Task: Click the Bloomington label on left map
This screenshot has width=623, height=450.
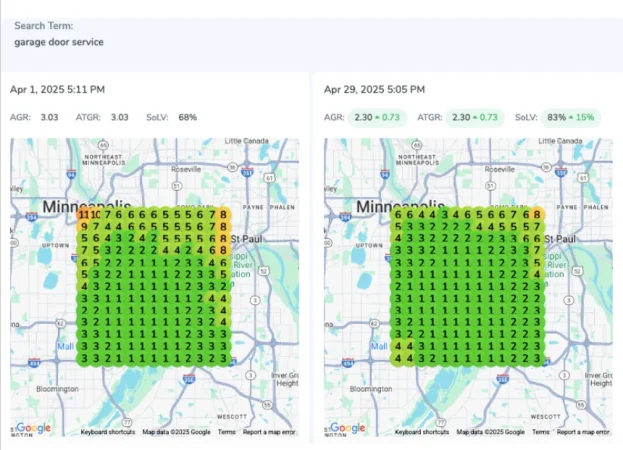Action: click(x=57, y=389)
